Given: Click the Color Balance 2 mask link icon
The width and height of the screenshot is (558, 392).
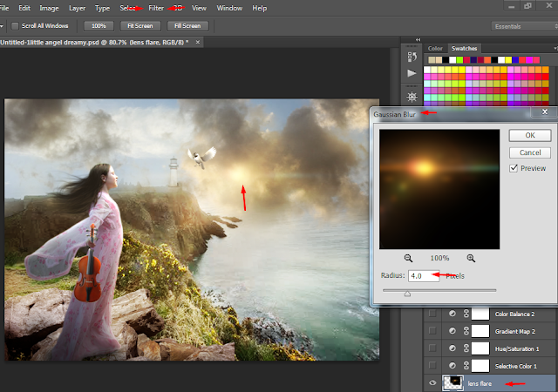Looking at the screenshot, I should click(466, 314).
